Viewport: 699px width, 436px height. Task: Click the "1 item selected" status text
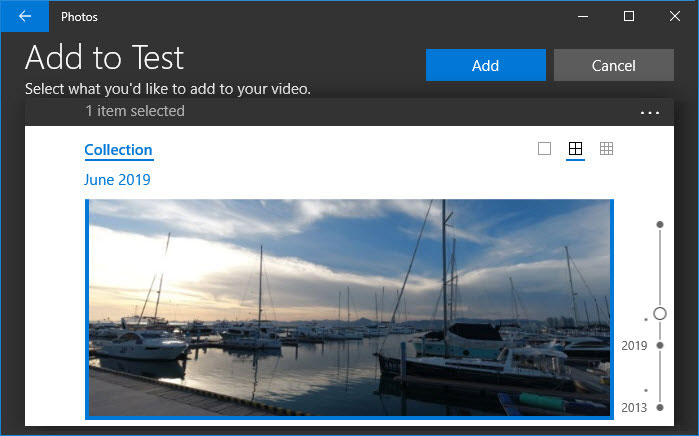tap(135, 111)
